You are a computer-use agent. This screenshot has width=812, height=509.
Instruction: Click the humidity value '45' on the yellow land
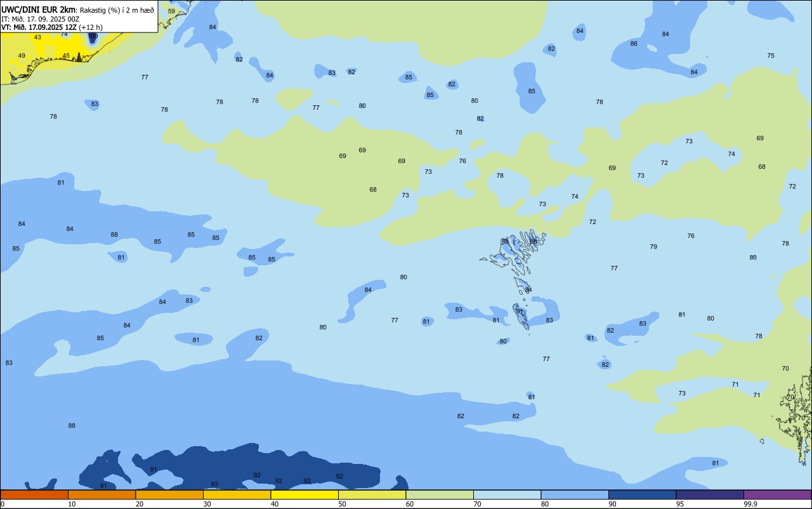tap(66, 56)
